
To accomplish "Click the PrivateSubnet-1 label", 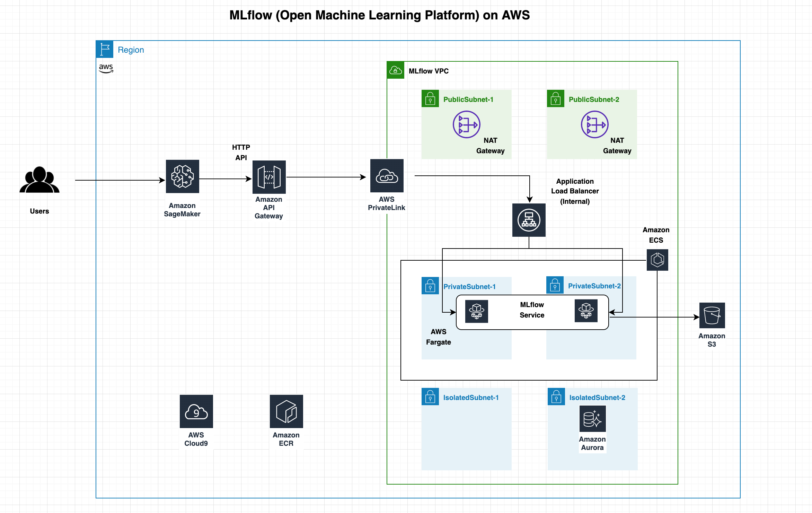I will [470, 287].
